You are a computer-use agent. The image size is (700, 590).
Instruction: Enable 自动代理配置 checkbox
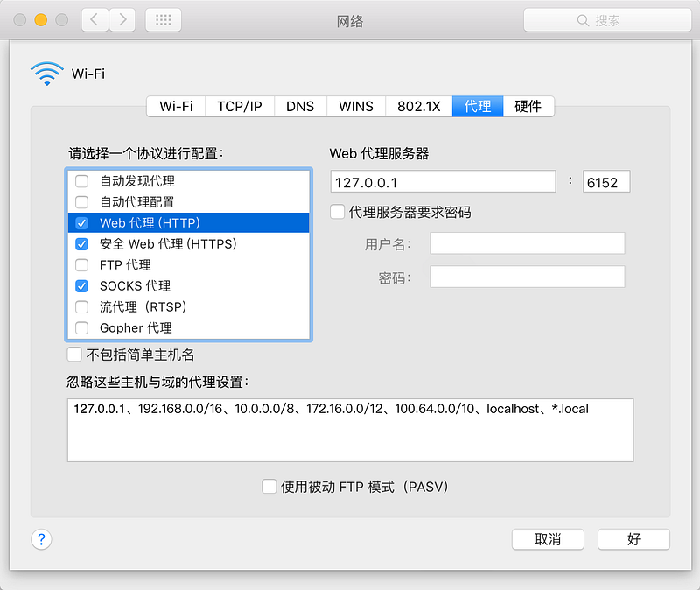(81, 202)
